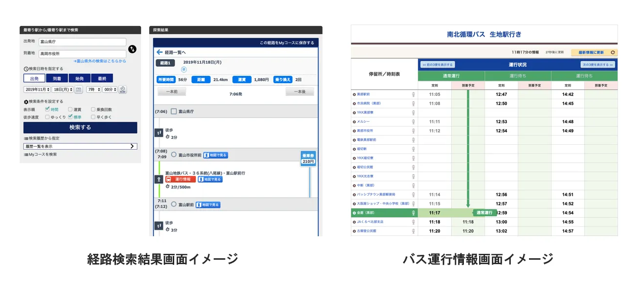Click the walking icon beside 徒歩 3分
Image resolution: width=644 pixels, height=292 pixels.
point(158,225)
